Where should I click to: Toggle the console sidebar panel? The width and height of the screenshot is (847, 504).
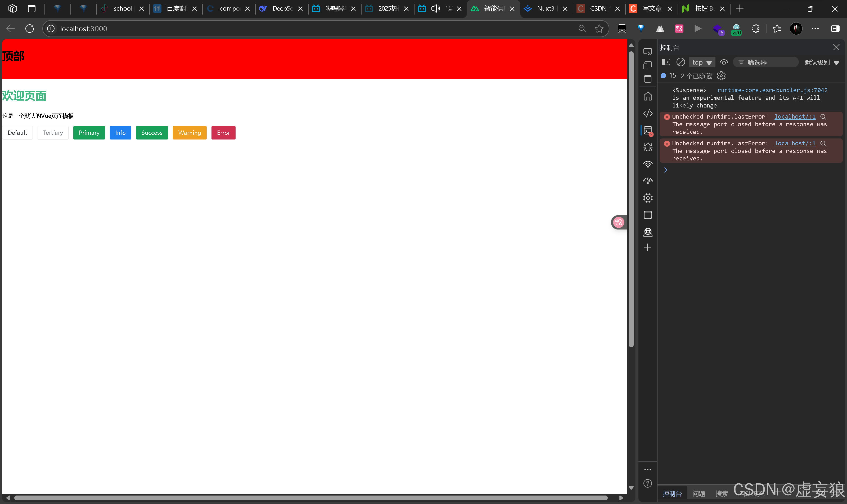point(666,62)
